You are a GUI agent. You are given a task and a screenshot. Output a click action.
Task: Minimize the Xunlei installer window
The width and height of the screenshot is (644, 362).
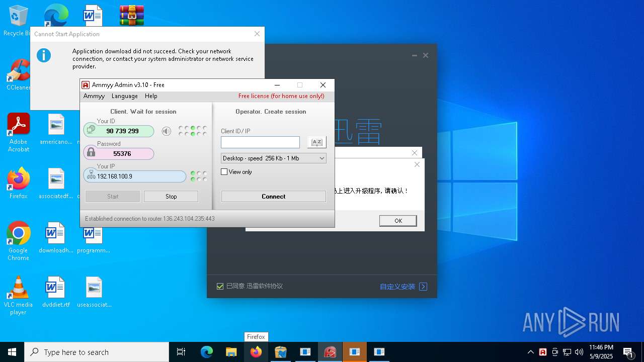(x=414, y=55)
